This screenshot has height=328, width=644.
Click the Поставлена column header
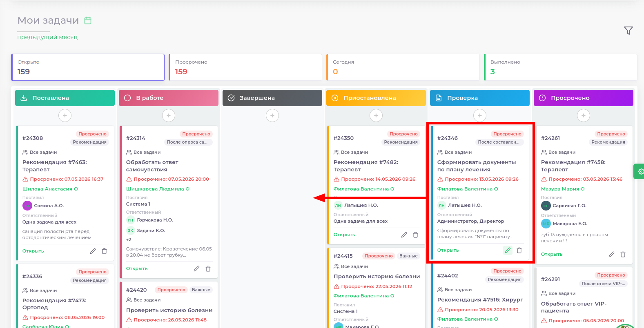(x=65, y=98)
